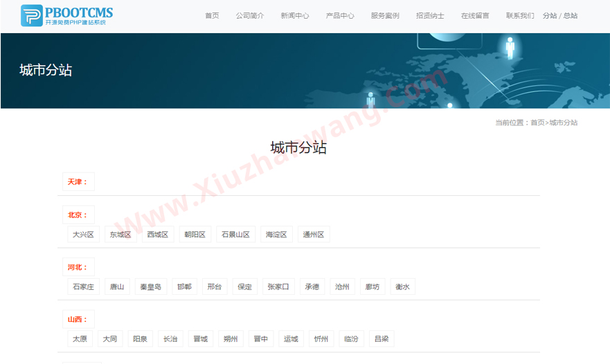The image size is (610, 364).
Task: Pick 秦皇岛 under 河北
Action: pos(150,286)
